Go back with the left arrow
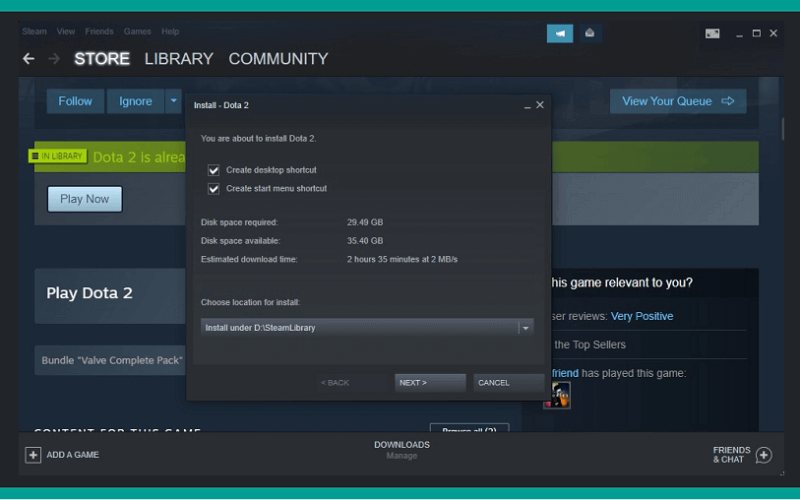 coord(29,59)
